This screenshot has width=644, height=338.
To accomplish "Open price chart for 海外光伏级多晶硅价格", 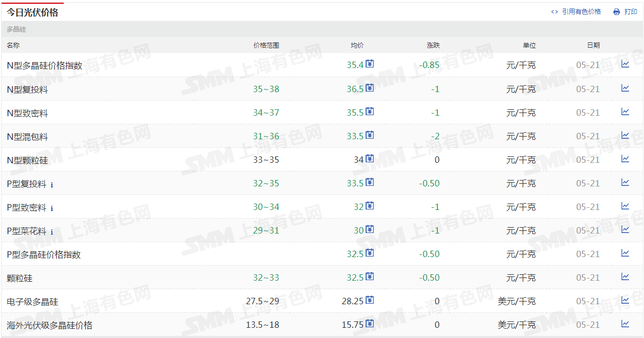I will [625, 324].
